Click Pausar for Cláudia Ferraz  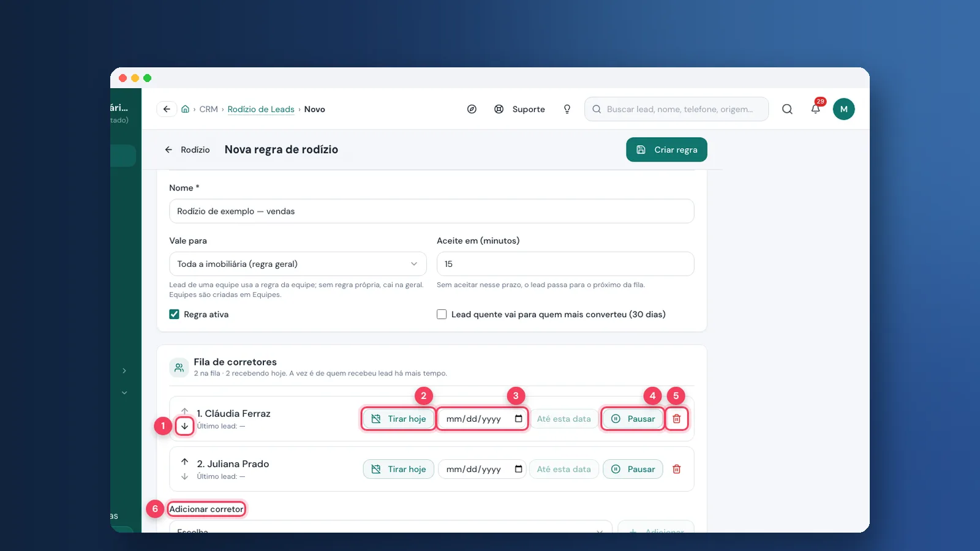(633, 419)
